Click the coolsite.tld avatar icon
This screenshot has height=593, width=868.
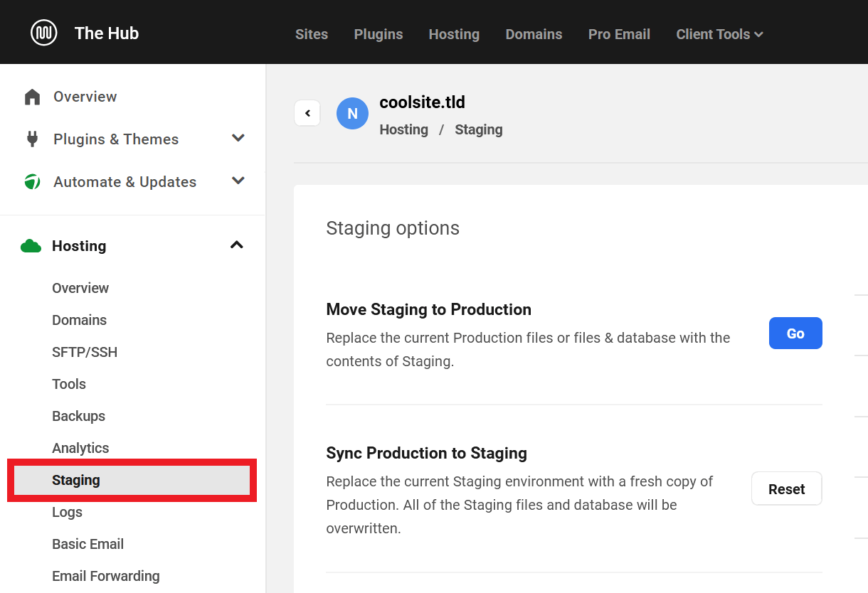coord(352,114)
